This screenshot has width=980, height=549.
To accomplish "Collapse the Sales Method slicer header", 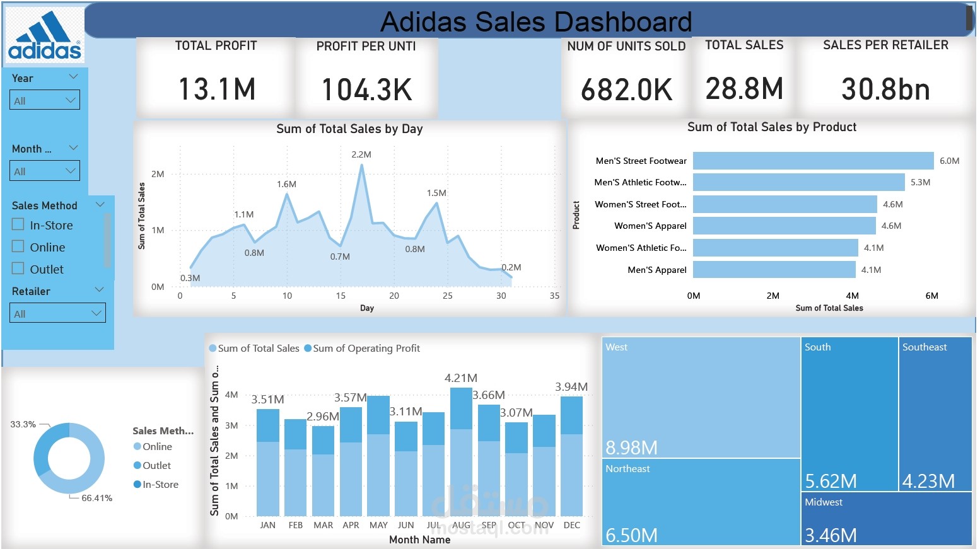I will (x=100, y=204).
